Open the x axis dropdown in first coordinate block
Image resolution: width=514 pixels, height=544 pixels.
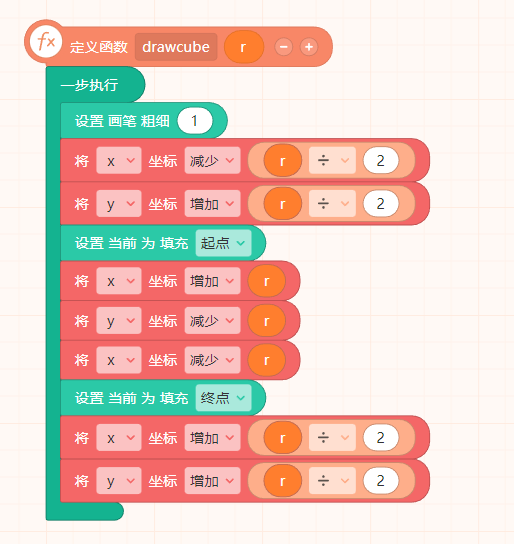point(119,160)
